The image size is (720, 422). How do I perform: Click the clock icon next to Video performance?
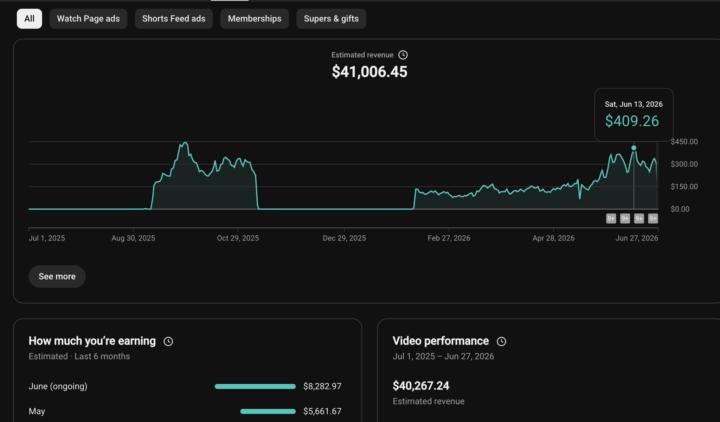[501, 341]
